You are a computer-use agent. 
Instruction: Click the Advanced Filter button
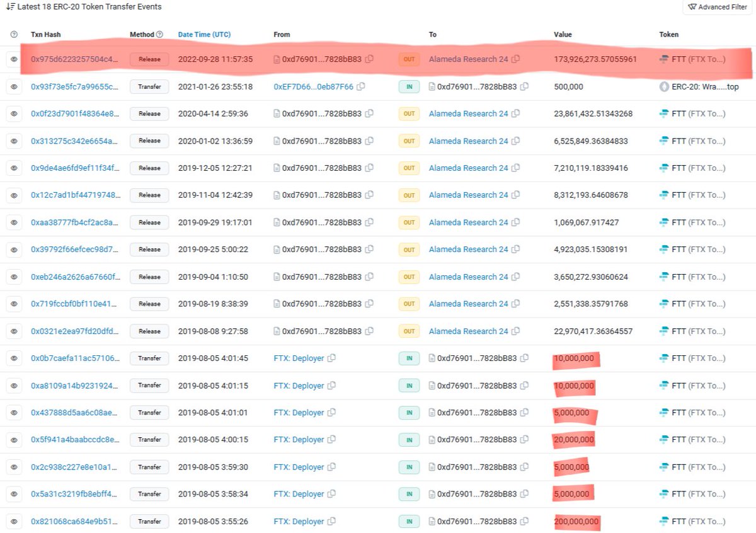pyautogui.click(x=718, y=7)
